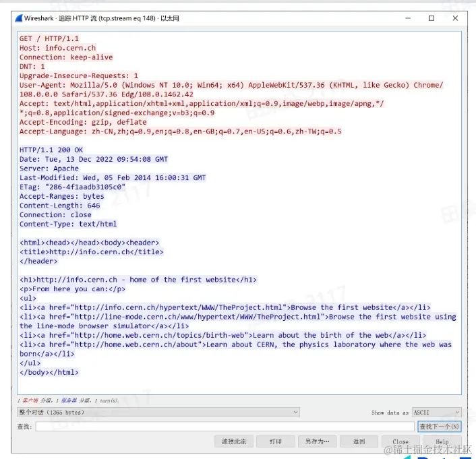
Task: Click the '</header>' line
Action: click(38, 261)
